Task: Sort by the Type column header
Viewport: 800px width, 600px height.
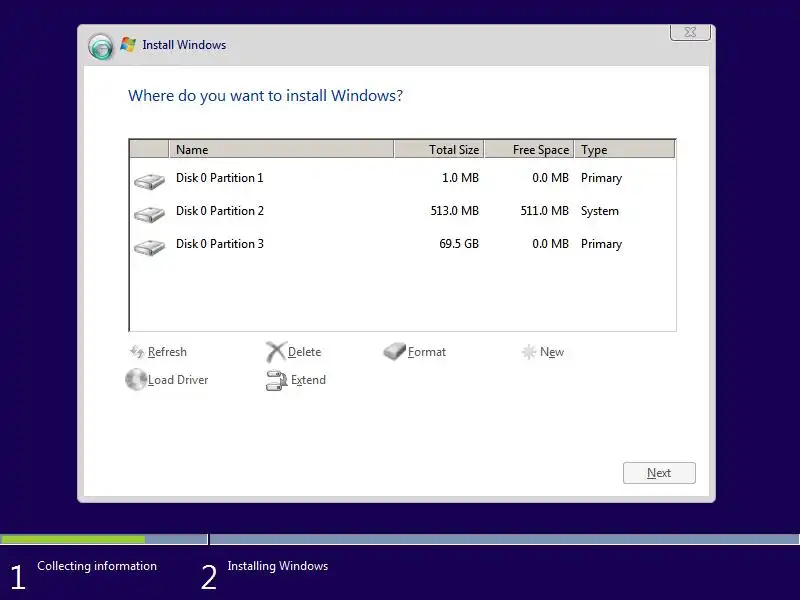Action: (624, 149)
